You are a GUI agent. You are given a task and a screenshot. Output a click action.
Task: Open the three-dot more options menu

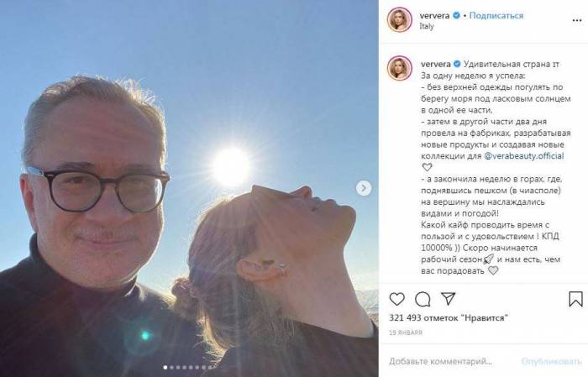point(577,20)
